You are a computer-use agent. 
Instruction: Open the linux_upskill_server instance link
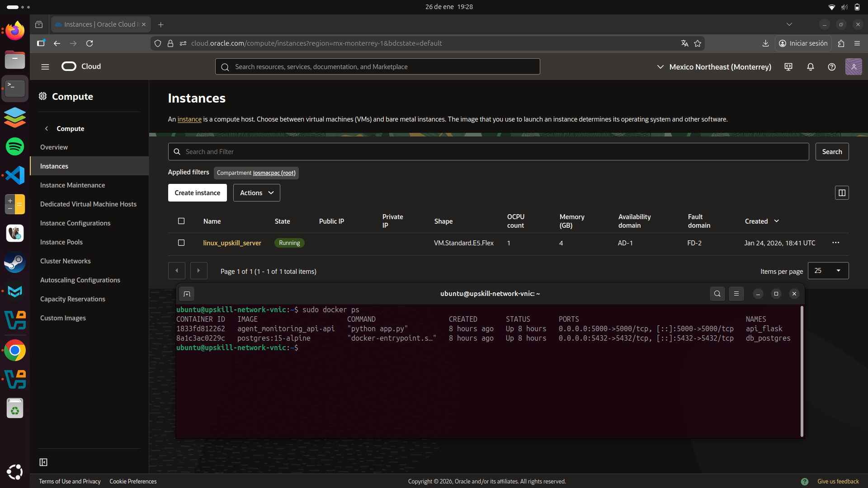232,243
